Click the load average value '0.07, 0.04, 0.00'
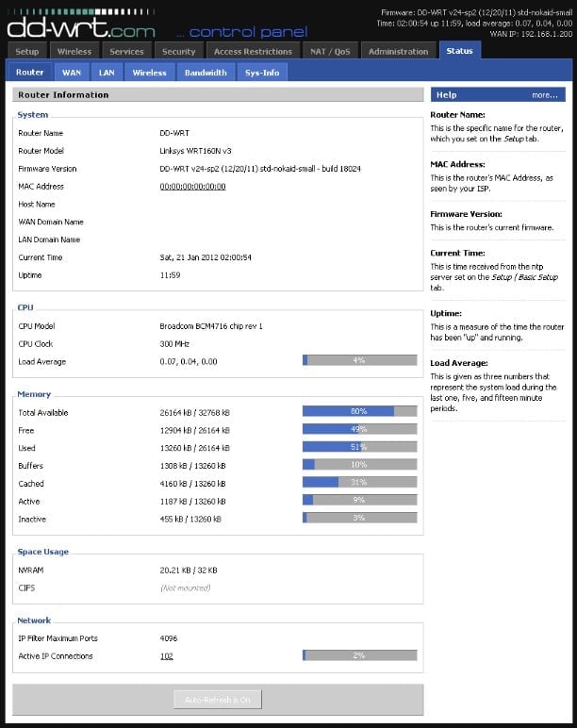 coord(189,361)
